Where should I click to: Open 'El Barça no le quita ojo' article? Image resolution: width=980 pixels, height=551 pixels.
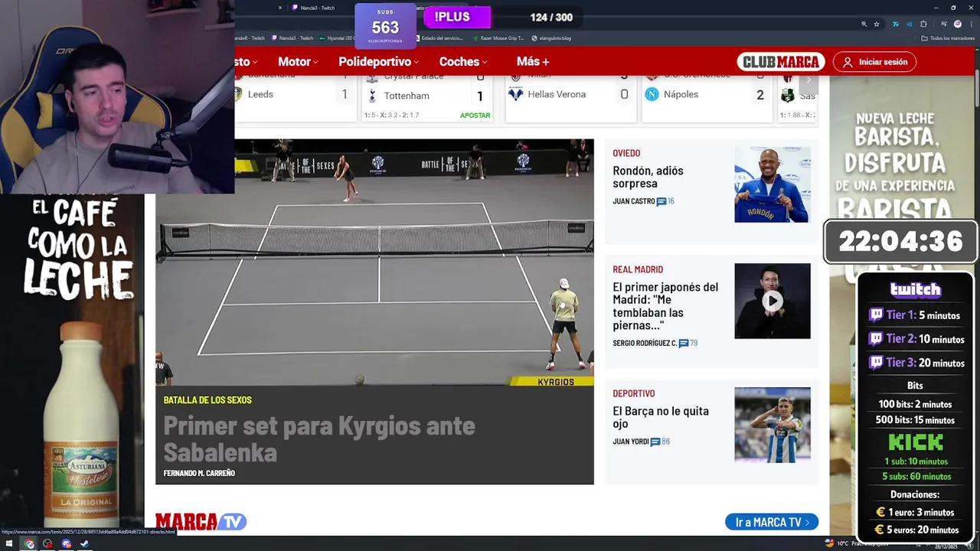coord(661,417)
